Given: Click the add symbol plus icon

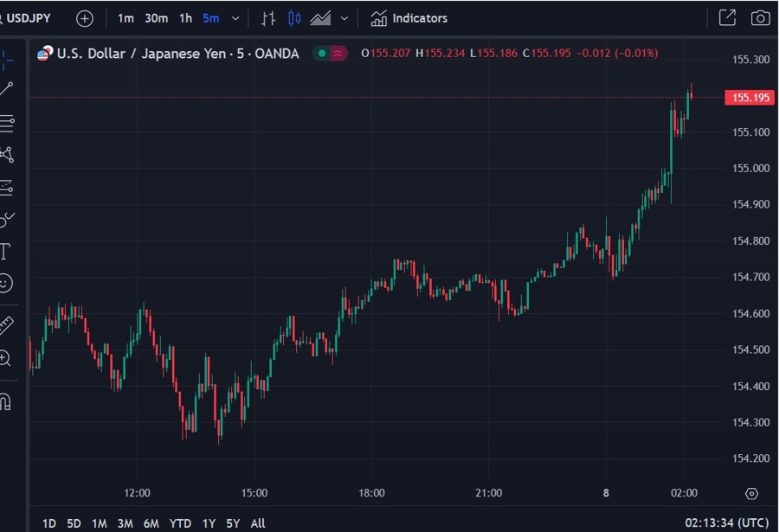Looking at the screenshot, I should [x=84, y=18].
